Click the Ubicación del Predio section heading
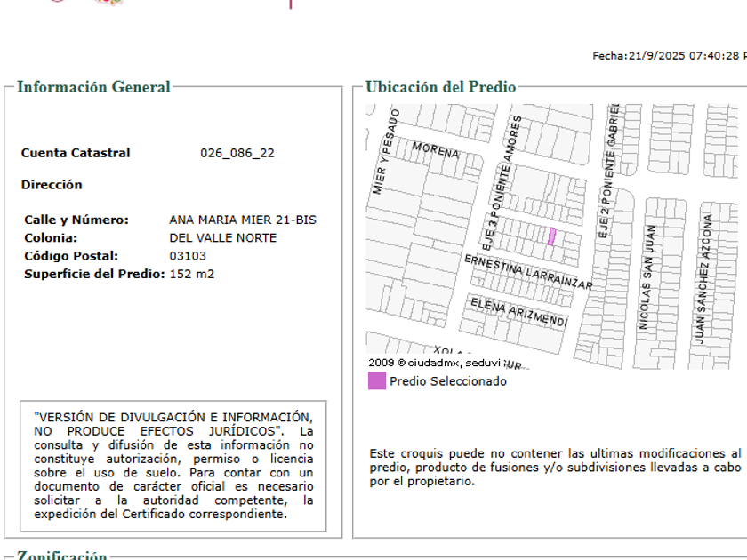 tap(440, 87)
